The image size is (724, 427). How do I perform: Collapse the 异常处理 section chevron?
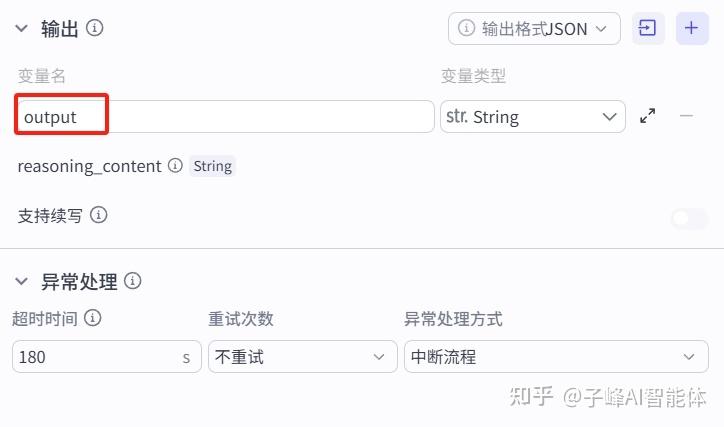pos(22,282)
